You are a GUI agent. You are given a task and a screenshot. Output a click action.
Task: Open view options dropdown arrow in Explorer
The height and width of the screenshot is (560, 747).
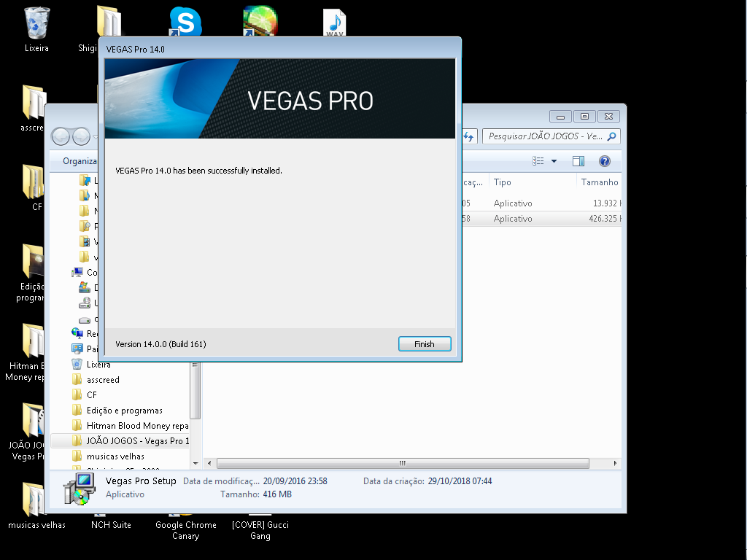tap(554, 161)
